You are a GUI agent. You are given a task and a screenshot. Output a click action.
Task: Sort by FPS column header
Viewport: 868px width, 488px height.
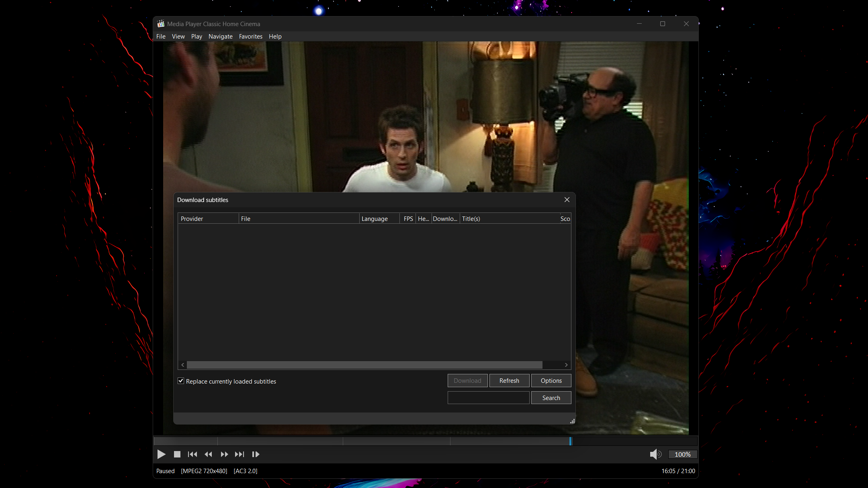408,218
